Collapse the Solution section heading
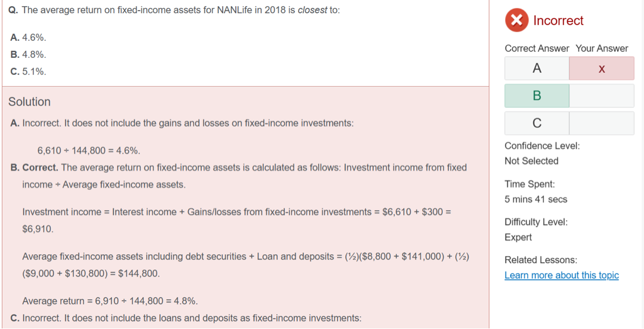 30,102
